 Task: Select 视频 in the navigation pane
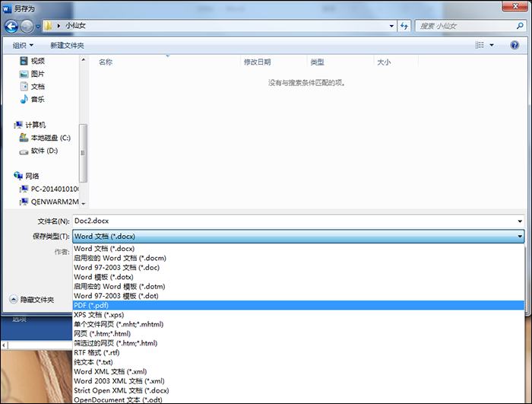click(x=32, y=61)
